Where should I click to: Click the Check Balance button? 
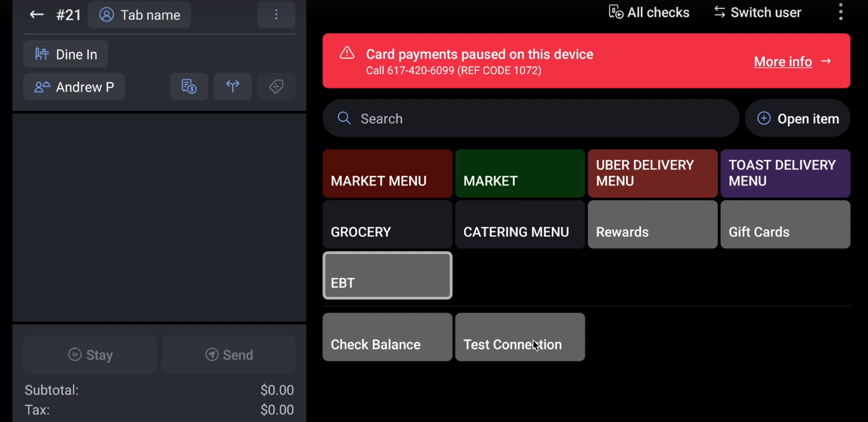[388, 337]
